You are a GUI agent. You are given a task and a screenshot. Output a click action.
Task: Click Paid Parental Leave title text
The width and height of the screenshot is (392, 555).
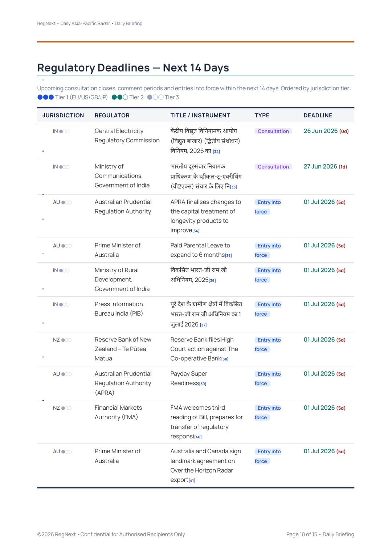(201, 250)
